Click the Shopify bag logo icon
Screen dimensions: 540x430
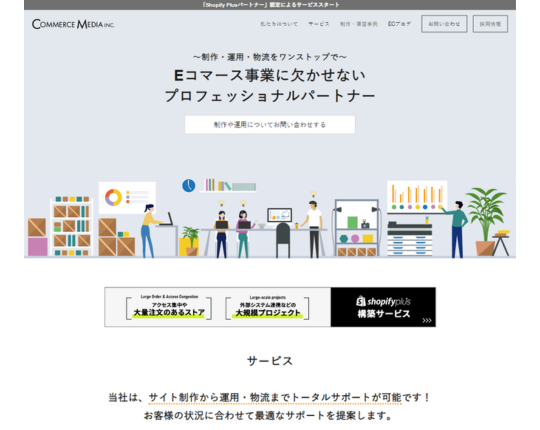point(361,301)
